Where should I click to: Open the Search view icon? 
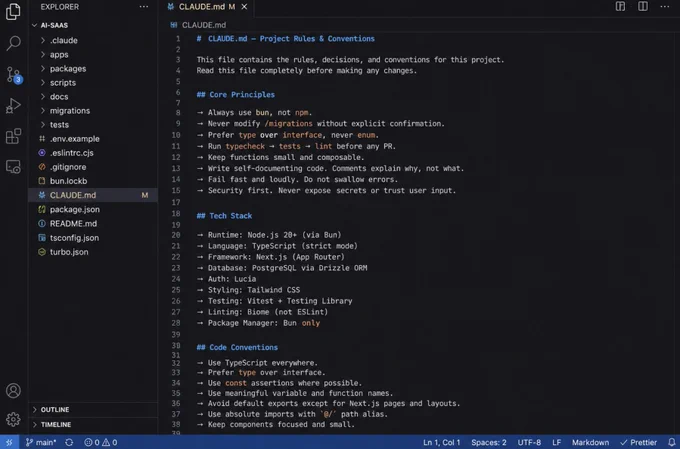pos(13,43)
